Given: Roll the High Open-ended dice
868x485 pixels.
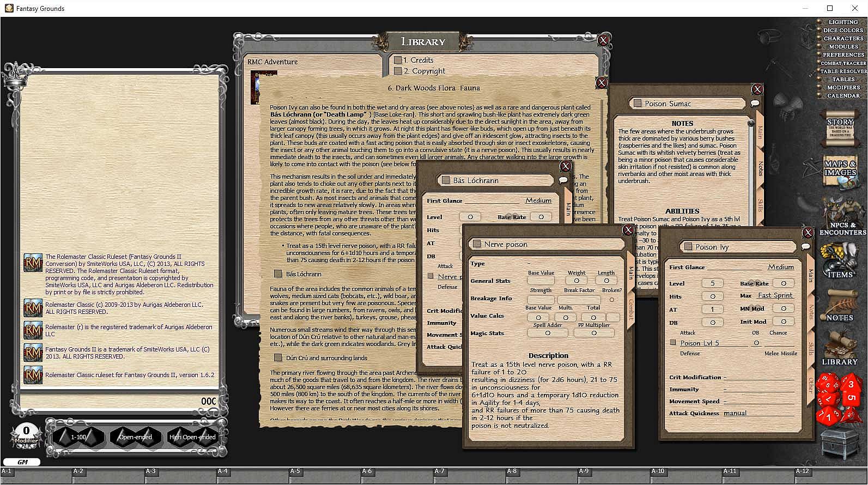Looking at the screenshot, I should click(192, 436).
